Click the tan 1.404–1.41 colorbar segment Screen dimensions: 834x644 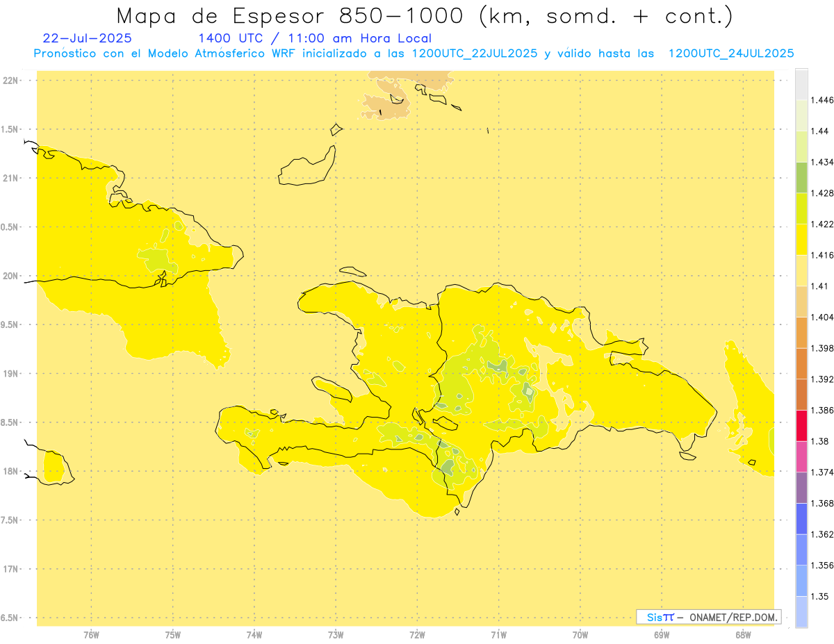(801, 301)
